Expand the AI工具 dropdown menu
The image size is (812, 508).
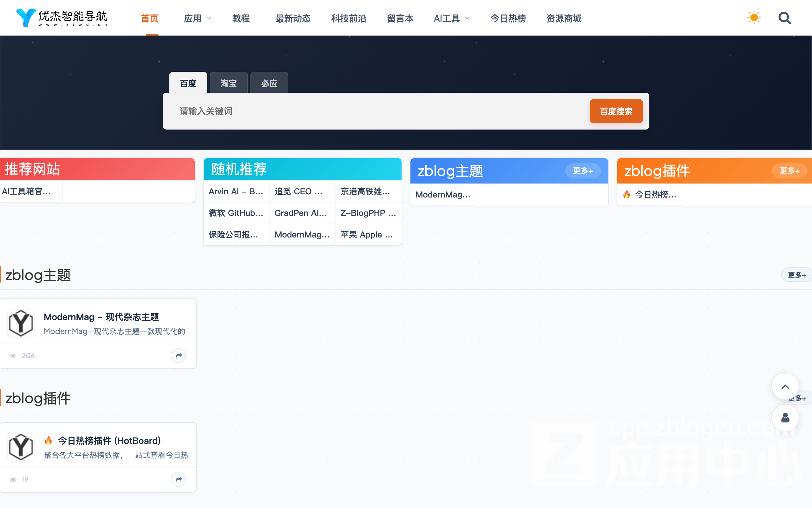click(x=451, y=18)
